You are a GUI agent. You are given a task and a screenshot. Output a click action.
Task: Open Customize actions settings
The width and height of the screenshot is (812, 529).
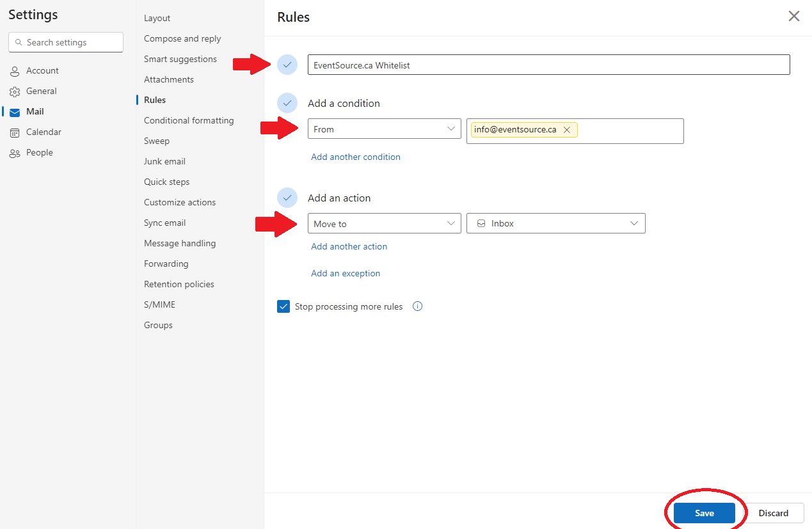pyautogui.click(x=180, y=203)
